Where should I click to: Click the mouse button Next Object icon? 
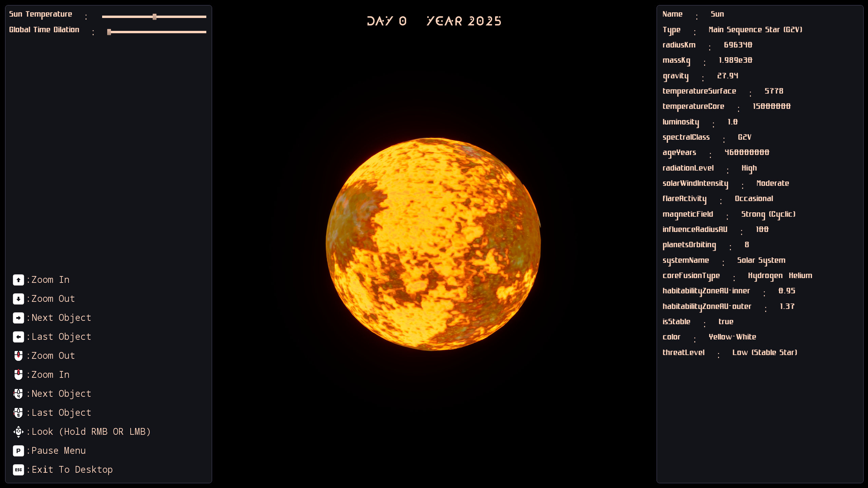[18, 394]
